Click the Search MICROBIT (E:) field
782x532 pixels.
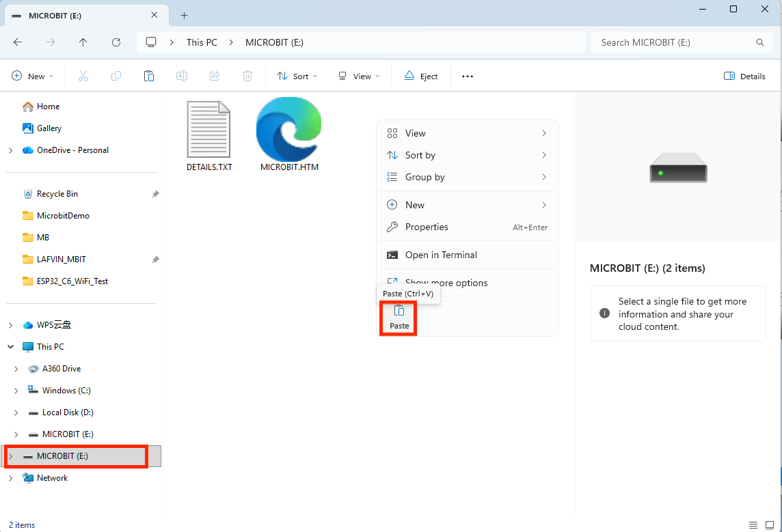tap(682, 42)
